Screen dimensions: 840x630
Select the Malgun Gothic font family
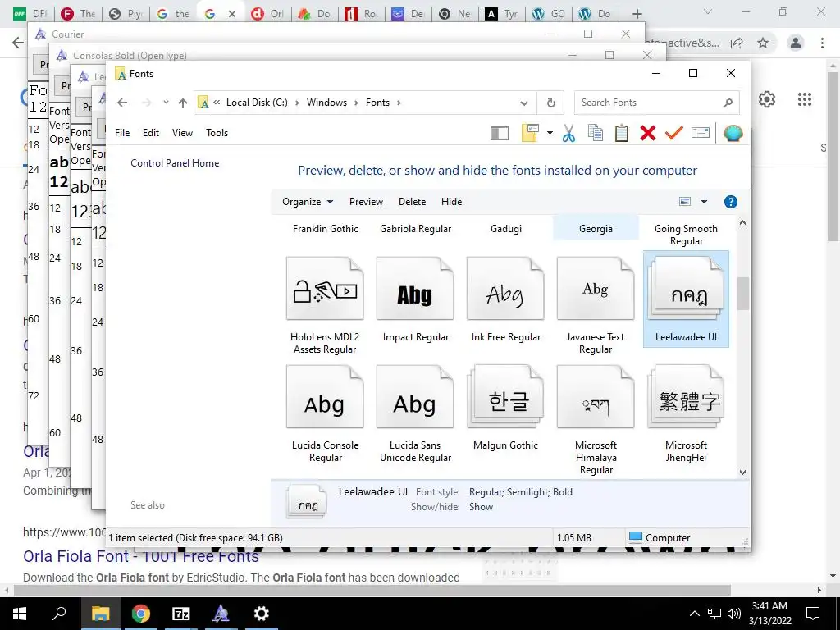(x=505, y=407)
